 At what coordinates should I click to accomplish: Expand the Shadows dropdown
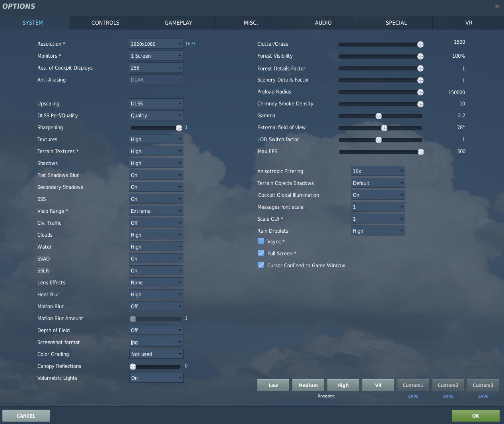[x=156, y=163]
